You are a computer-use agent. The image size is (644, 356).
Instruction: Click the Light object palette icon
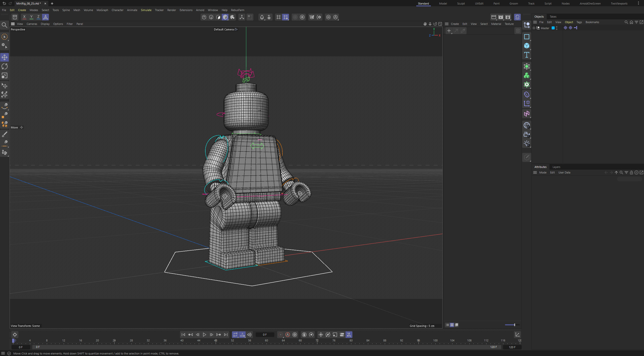click(527, 144)
